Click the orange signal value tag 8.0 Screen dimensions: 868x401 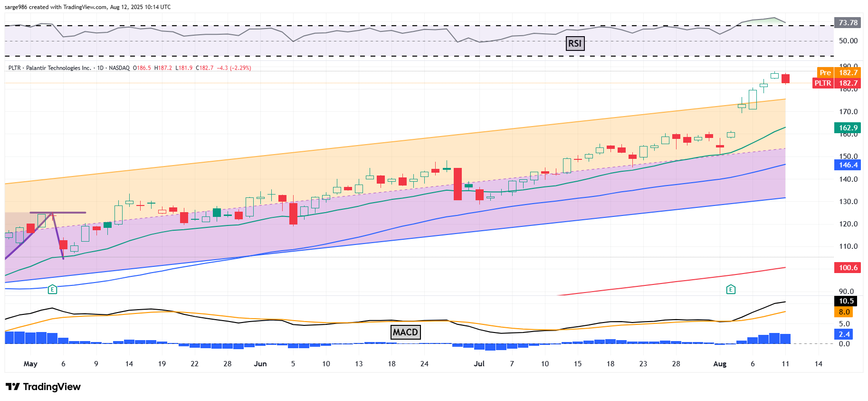tap(844, 312)
